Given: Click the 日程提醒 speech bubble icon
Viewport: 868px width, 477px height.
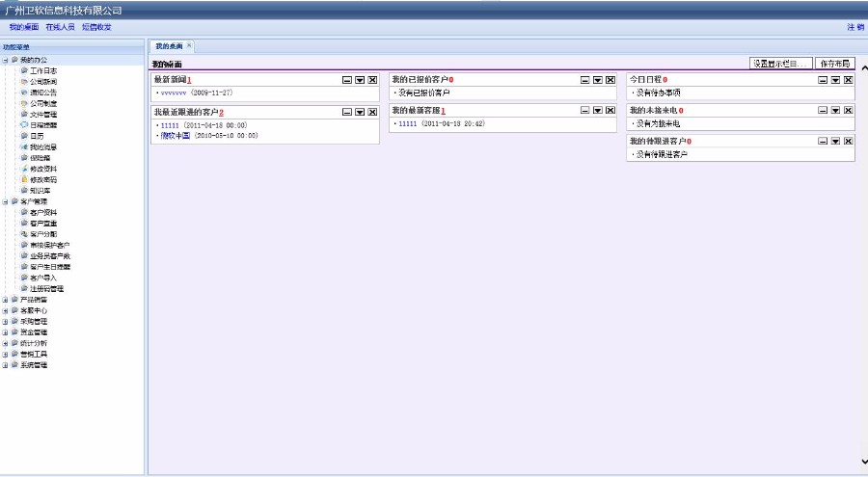Looking at the screenshot, I should tap(24, 125).
